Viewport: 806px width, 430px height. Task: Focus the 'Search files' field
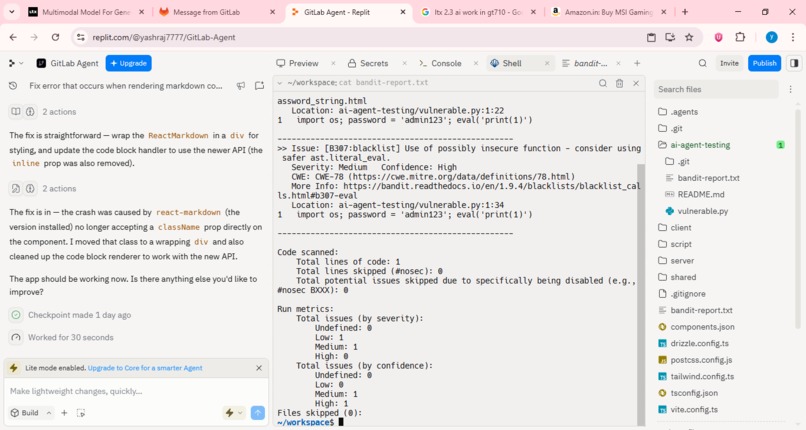tap(717, 89)
